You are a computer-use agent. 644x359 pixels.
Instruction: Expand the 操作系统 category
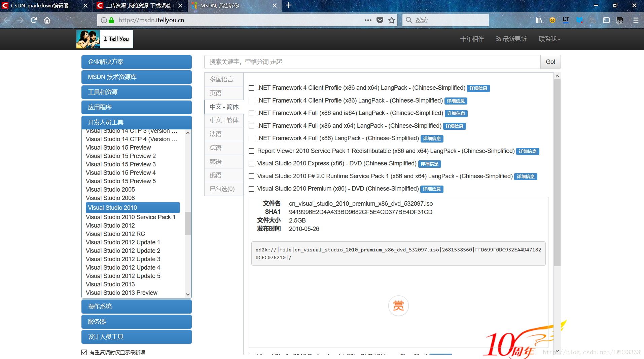(x=137, y=307)
